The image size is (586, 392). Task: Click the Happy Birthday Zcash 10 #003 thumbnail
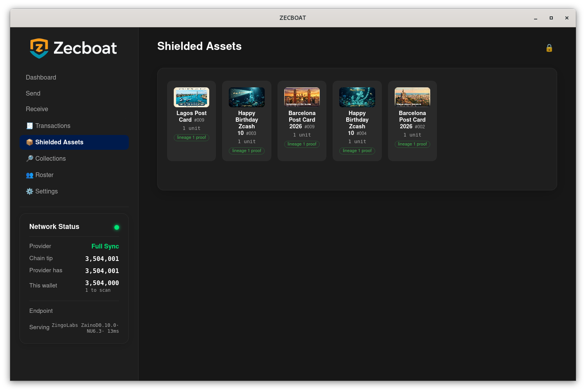[x=247, y=97]
